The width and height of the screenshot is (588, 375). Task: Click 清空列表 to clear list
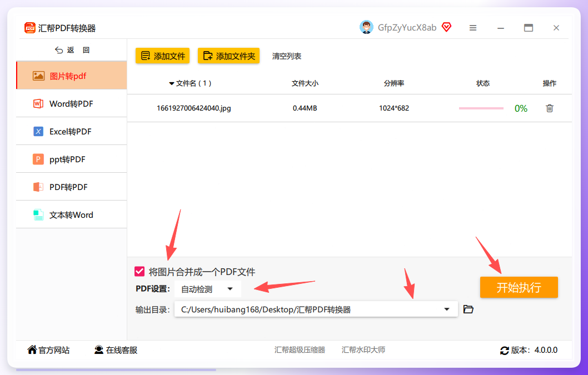pyautogui.click(x=287, y=56)
